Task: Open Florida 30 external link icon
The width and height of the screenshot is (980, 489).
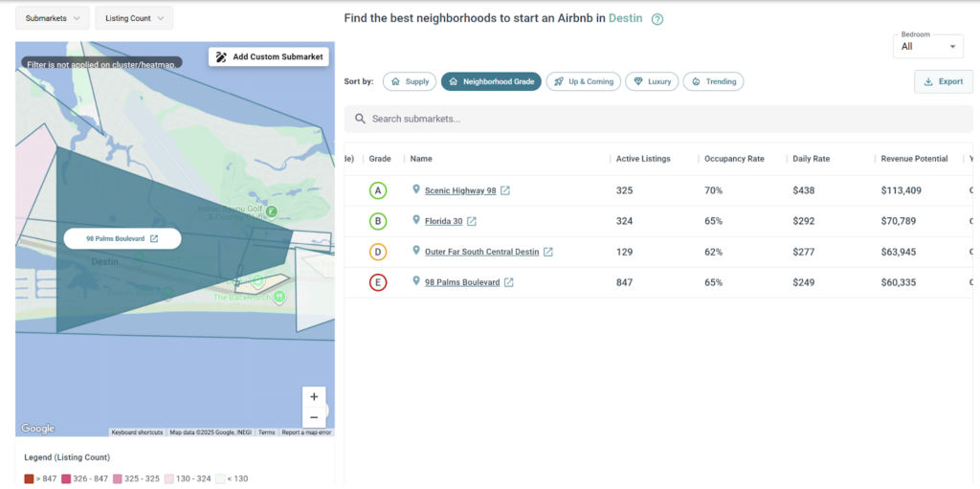Action: point(472,221)
